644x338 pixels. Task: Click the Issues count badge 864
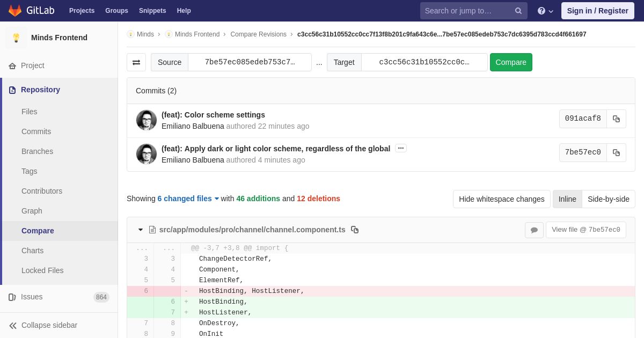click(x=101, y=297)
